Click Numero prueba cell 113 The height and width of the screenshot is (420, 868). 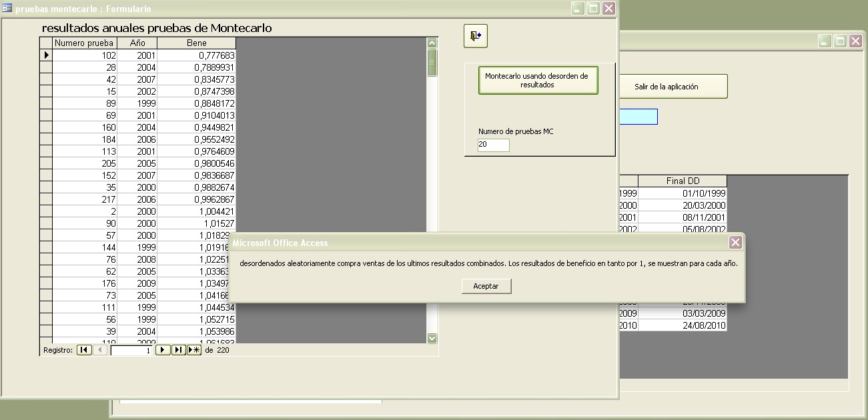tap(85, 152)
